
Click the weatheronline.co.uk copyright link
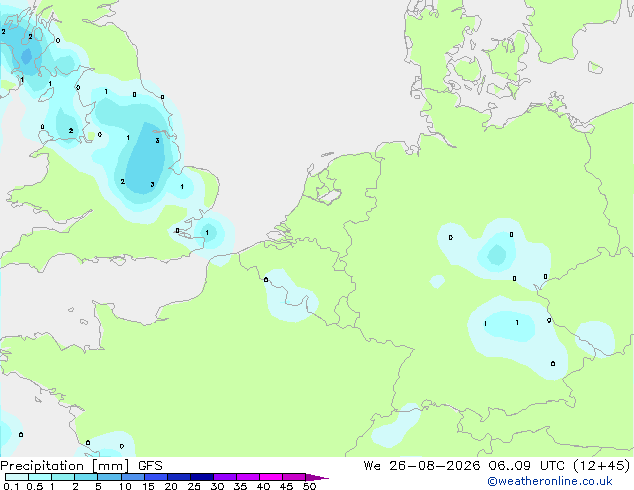point(550,481)
